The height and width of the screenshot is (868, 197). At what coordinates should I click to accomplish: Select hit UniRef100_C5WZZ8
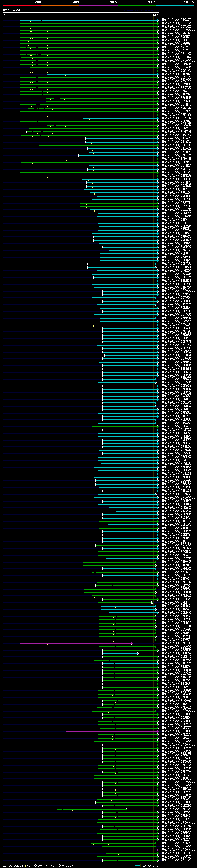177,91
